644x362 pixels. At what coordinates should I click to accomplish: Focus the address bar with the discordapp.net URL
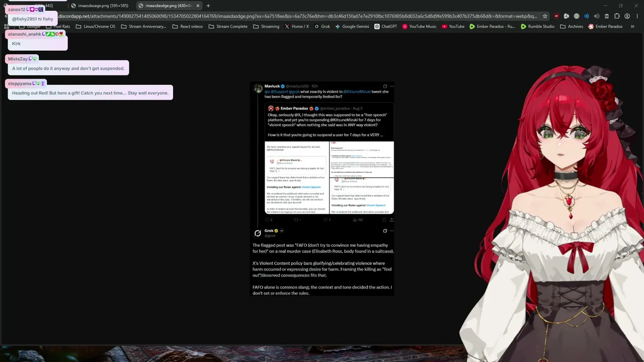297,16
